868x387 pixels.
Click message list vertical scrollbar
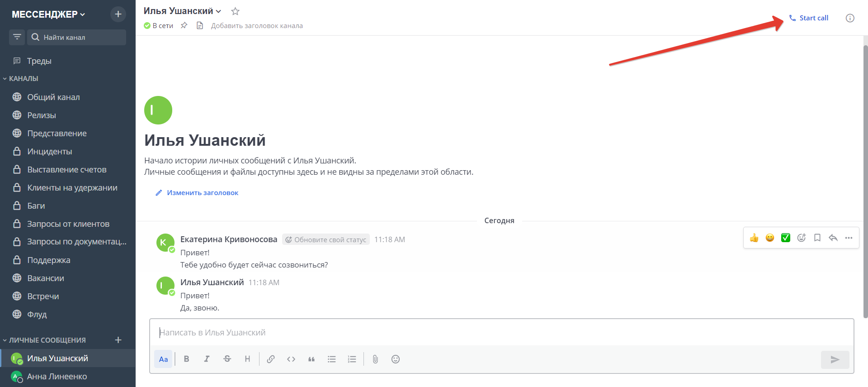(865, 181)
